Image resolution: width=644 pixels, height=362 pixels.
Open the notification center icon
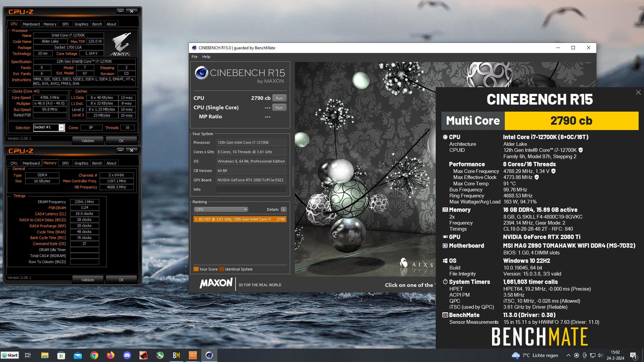tap(633, 356)
